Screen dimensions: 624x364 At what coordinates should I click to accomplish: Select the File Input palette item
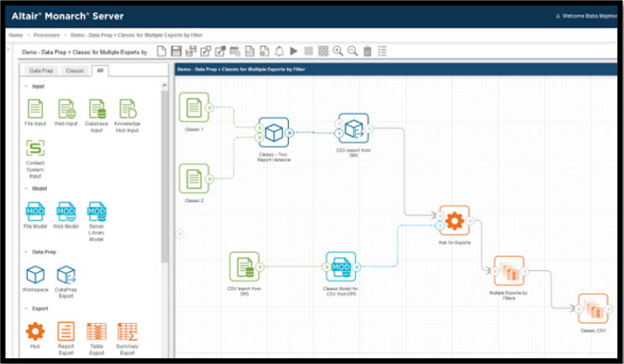[x=35, y=112]
